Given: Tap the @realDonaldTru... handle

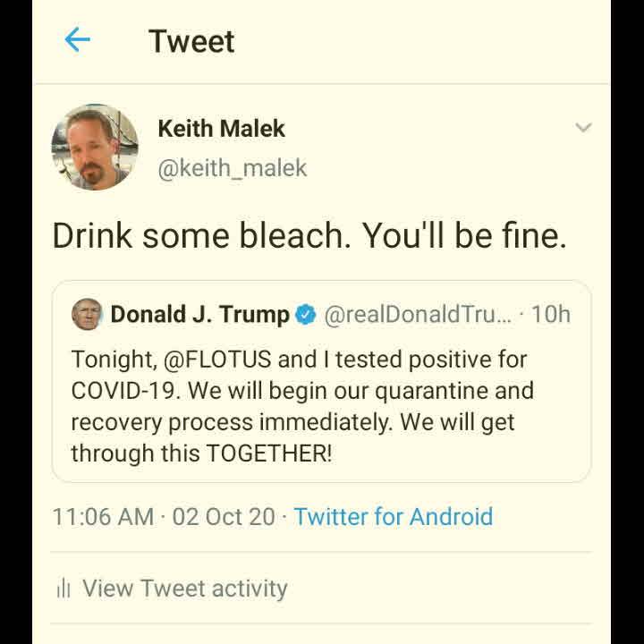Looking at the screenshot, I should tap(417, 314).
